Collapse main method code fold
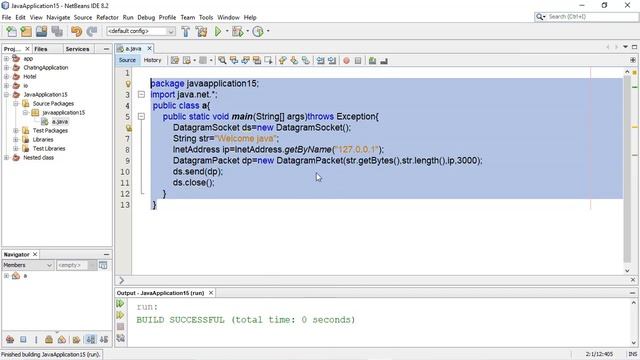The width and height of the screenshot is (640, 360). pyautogui.click(x=141, y=116)
